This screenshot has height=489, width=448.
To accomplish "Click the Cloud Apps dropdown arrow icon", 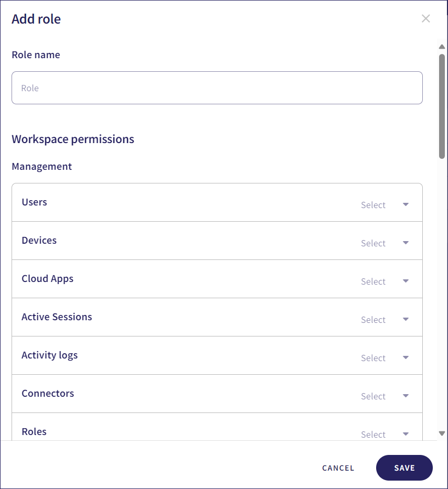I will 406,281.
